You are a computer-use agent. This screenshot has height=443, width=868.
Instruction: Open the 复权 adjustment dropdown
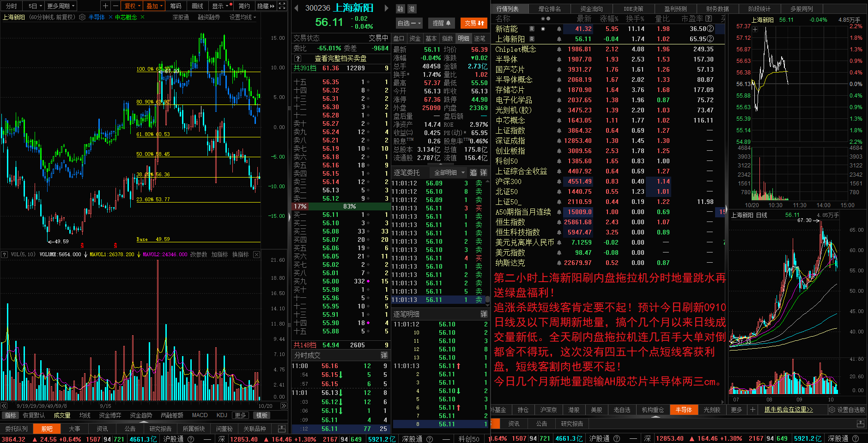coord(133,6)
